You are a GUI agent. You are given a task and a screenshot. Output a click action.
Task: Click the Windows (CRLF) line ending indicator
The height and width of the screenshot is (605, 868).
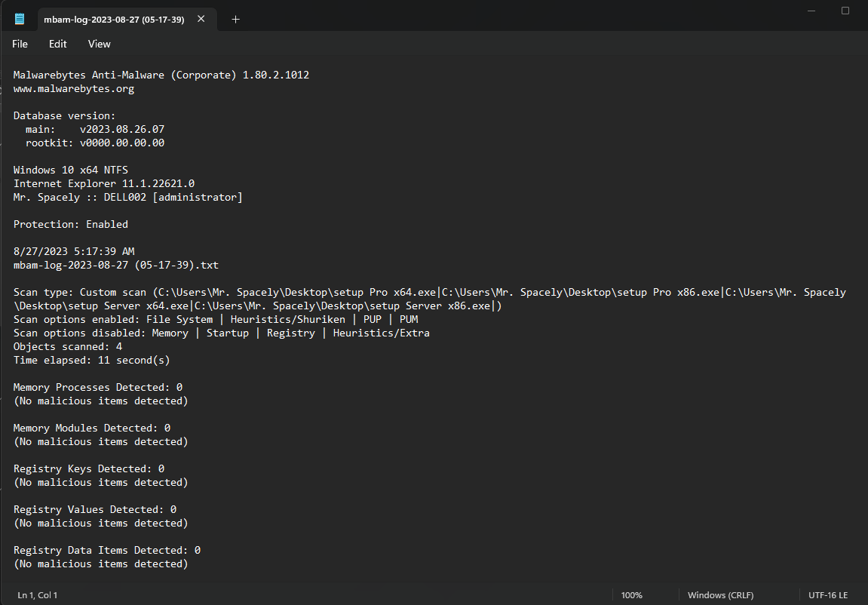point(720,595)
